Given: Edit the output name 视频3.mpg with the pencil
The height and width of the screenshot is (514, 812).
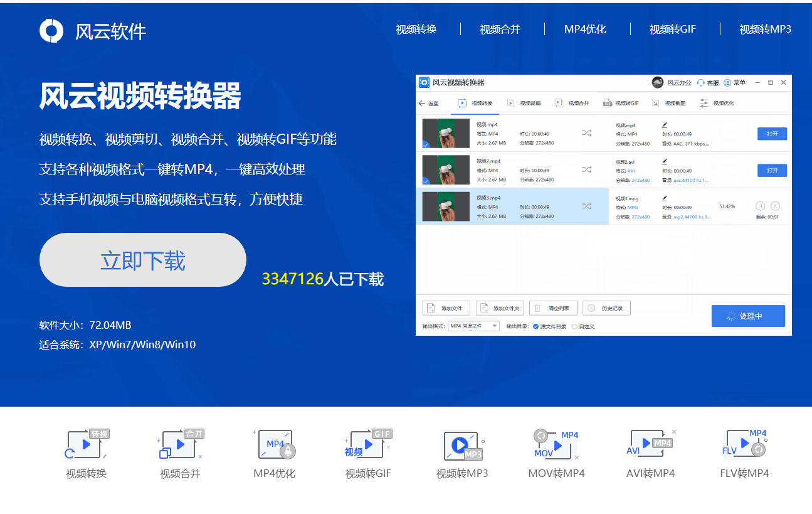Looking at the screenshot, I should pyautogui.click(x=665, y=198).
